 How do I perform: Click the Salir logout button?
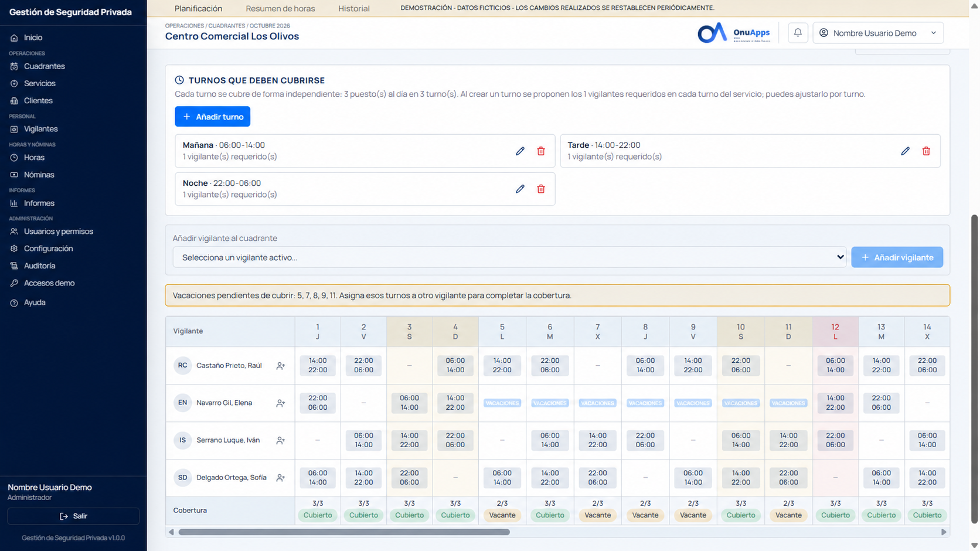pos(73,516)
